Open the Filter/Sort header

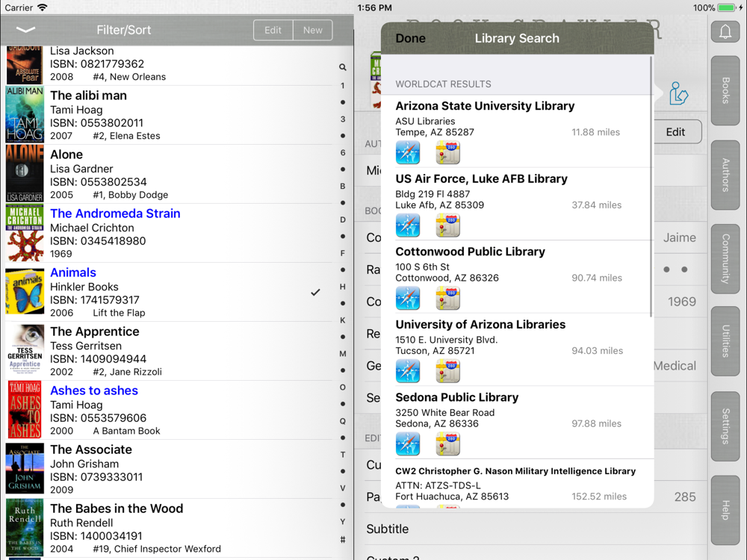point(124,30)
